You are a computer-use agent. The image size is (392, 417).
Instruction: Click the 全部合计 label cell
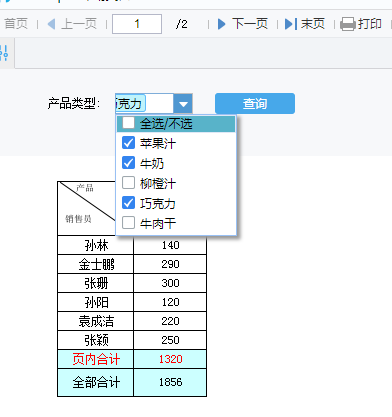tap(96, 382)
